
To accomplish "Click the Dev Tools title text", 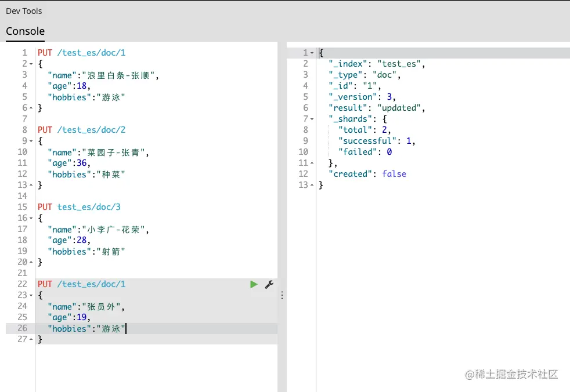I will tap(24, 11).
